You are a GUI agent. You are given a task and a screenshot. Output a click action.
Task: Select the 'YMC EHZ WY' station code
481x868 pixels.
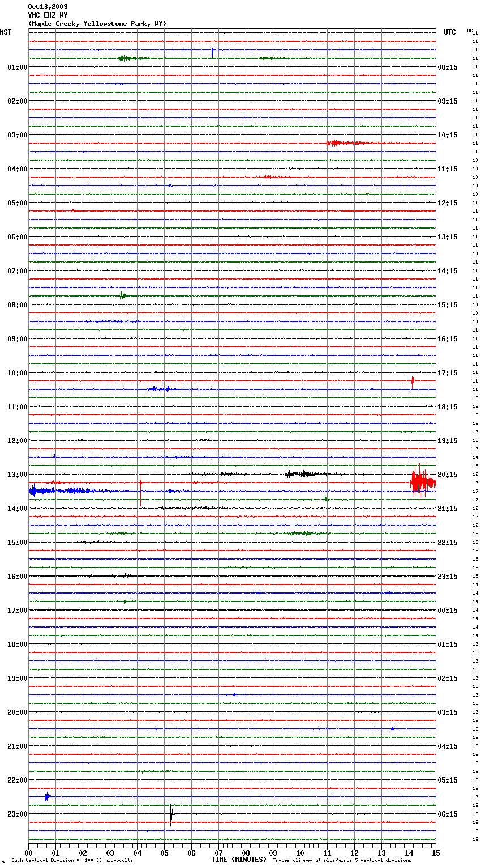48,15
